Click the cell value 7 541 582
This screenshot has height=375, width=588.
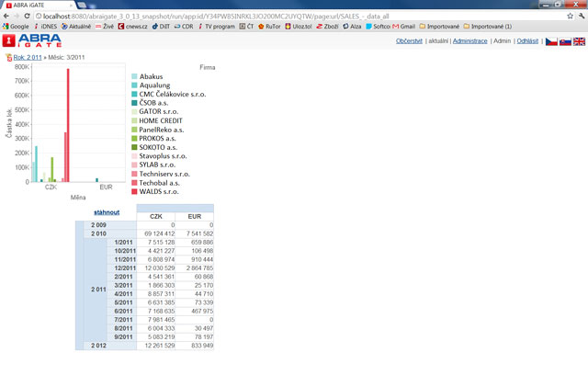coord(195,233)
